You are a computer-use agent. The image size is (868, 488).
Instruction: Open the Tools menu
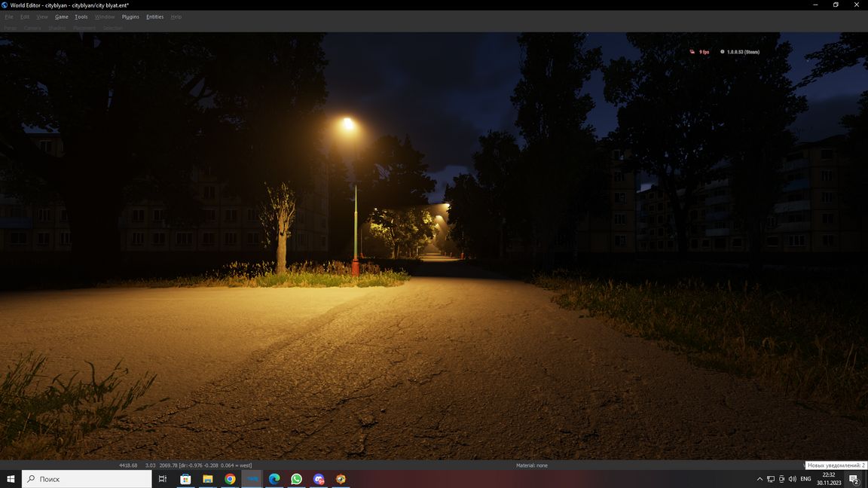click(x=81, y=17)
